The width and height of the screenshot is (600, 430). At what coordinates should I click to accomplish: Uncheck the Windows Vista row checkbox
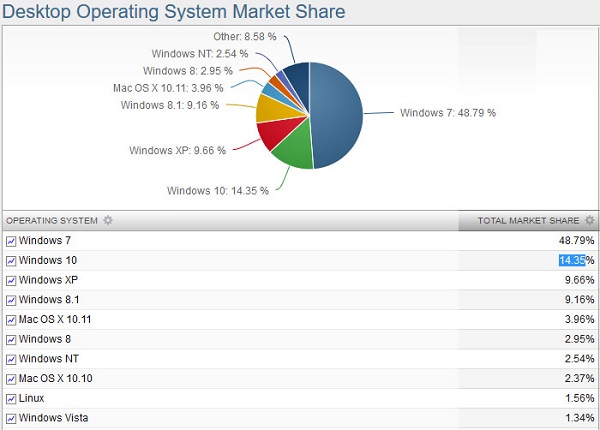(x=11, y=418)
